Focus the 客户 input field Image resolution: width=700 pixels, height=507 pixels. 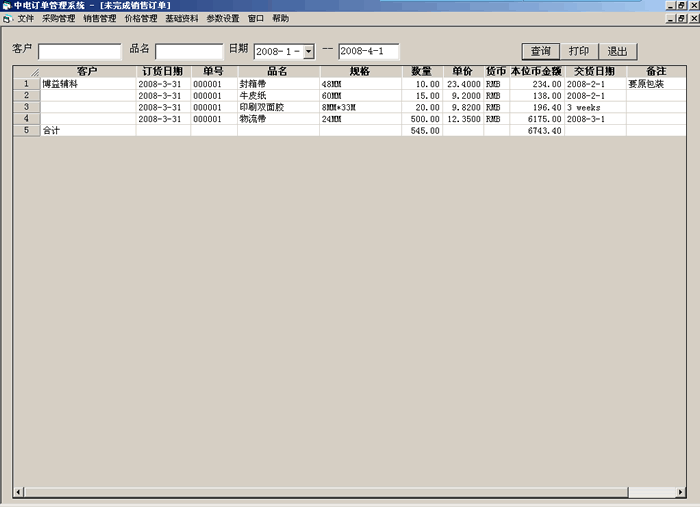tap(79, 51)
